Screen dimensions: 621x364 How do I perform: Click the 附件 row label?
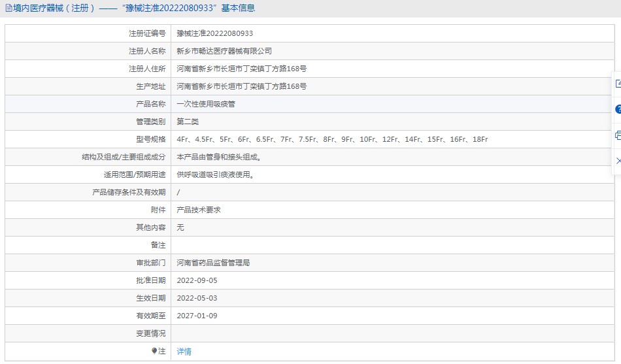click(158, 210)
